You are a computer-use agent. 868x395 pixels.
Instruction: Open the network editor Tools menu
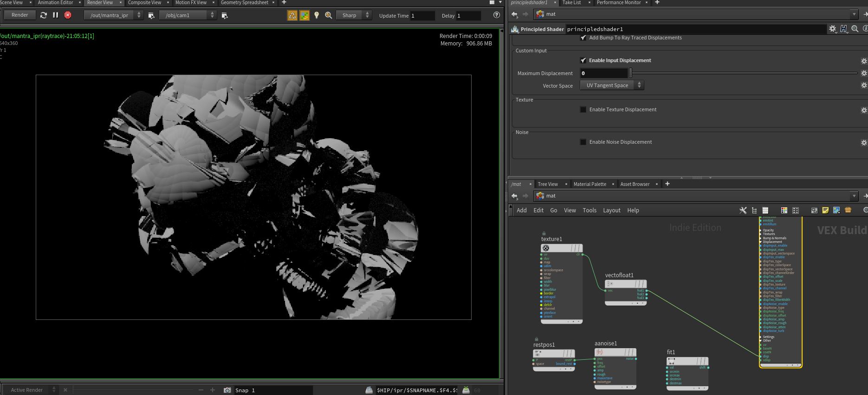click(589, 210)
